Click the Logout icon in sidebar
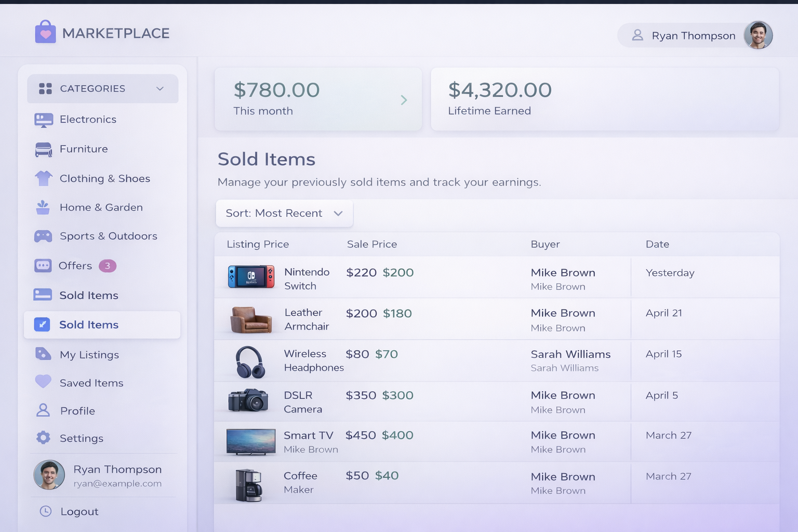798x532 pixels. [46, 511]
